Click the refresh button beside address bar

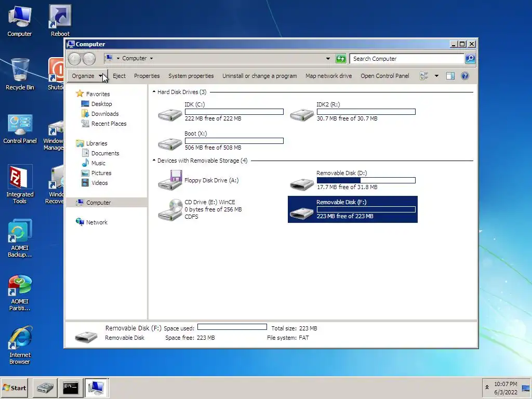pos(341,58)
